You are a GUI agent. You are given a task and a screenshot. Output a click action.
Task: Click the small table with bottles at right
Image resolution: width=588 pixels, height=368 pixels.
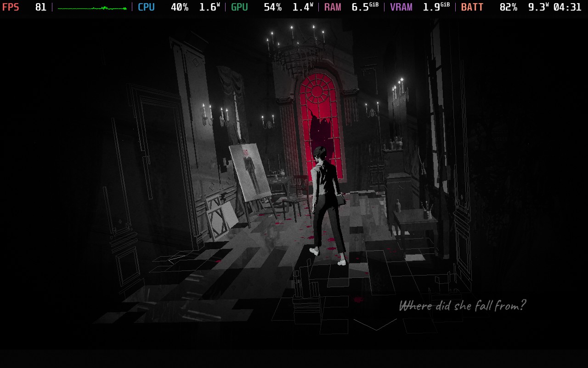415,225
